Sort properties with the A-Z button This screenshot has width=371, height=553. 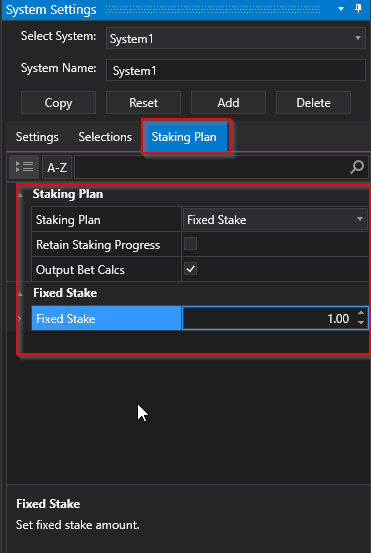tap(57, 168)
